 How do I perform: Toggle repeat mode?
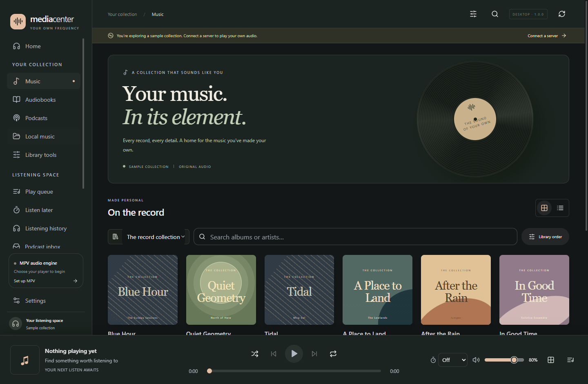[x=333, y=354]
